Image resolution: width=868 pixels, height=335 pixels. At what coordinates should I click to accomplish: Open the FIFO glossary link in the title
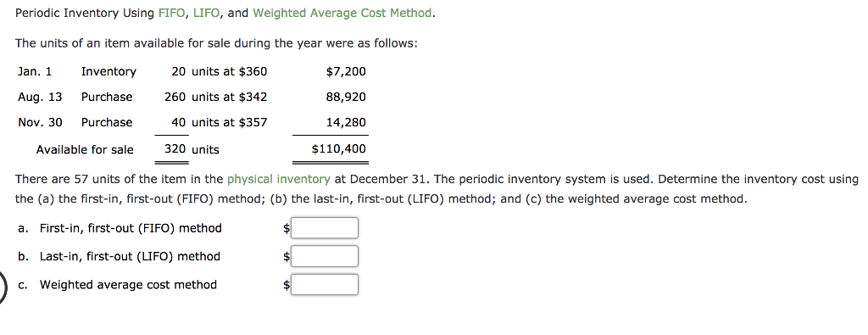tap(172, 14)
